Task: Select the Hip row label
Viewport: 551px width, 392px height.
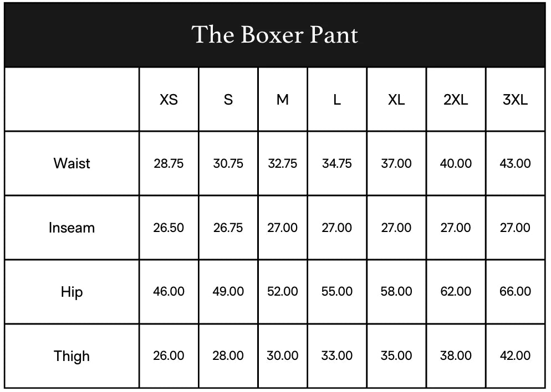Action: 72,292
